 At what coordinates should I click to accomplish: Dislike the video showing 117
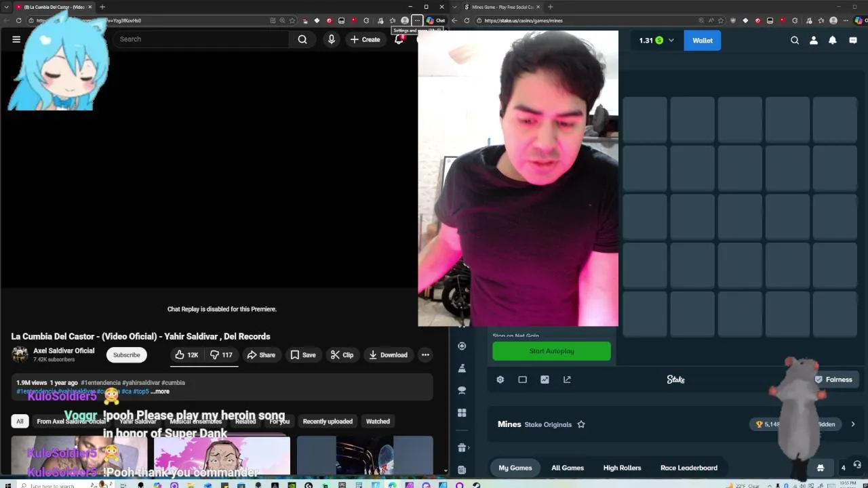(x=221, y=354)
